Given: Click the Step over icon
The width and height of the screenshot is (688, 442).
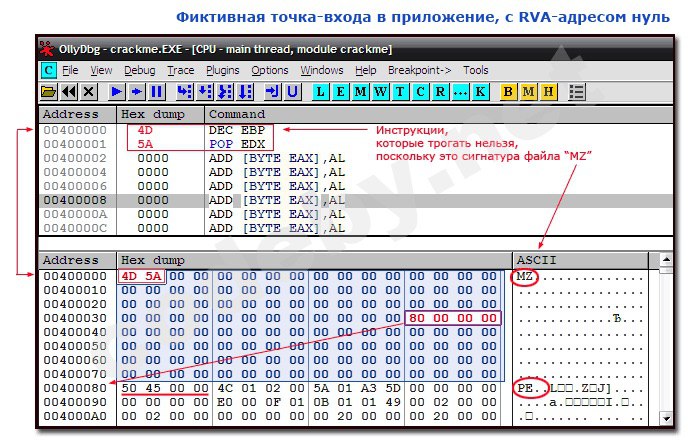Looking at the screenshot, I should [x=204, y=92].
